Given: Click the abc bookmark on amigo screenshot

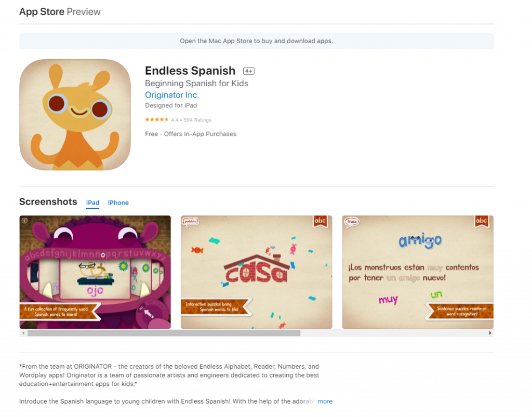Looking at the screenshot, I should coord(482,221).
